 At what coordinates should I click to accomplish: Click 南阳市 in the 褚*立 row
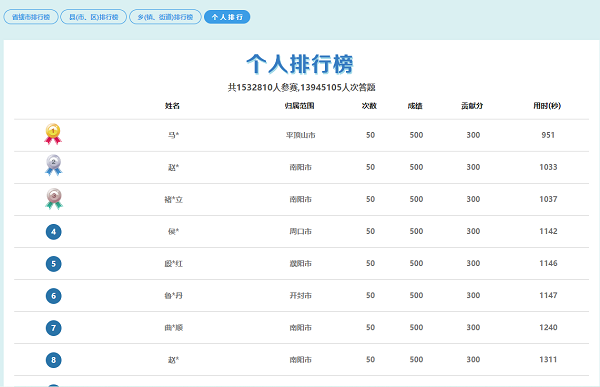point(301,199)
